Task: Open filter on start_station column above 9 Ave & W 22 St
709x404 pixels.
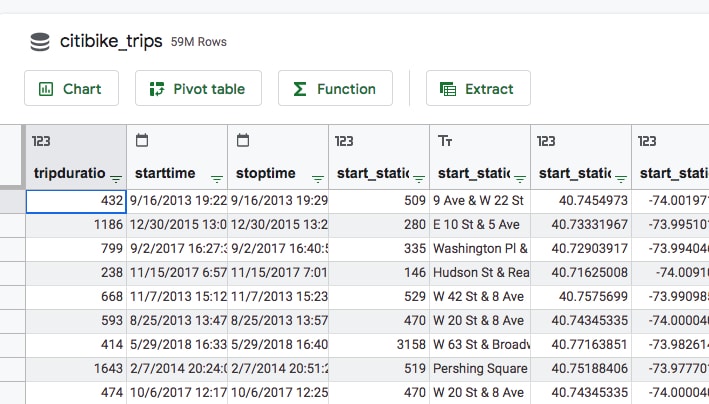Action: coord(520,179)
